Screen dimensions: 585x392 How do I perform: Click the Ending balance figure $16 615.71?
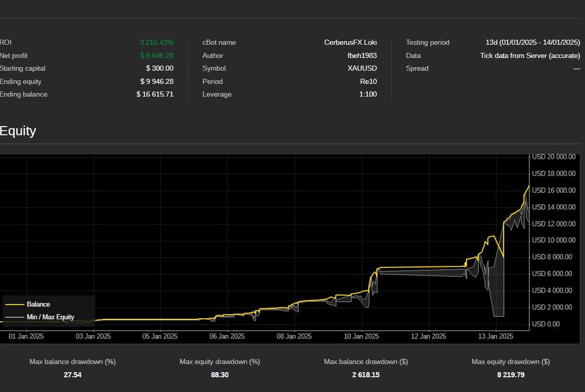tap(155, 94)
